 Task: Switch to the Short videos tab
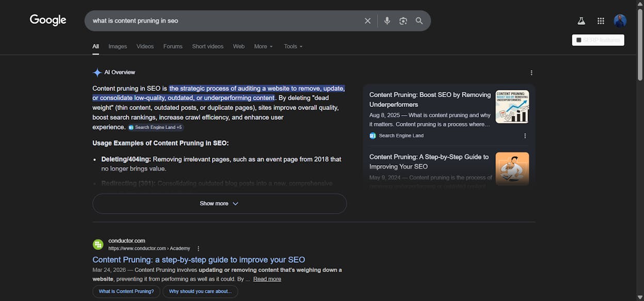tap(207, 46)
